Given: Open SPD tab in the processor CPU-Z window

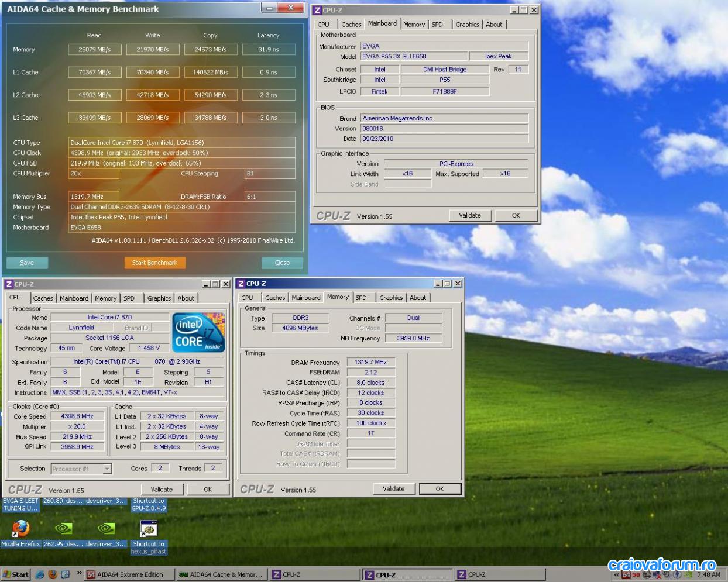Looking at the screenshot, I should pos(129,298).
